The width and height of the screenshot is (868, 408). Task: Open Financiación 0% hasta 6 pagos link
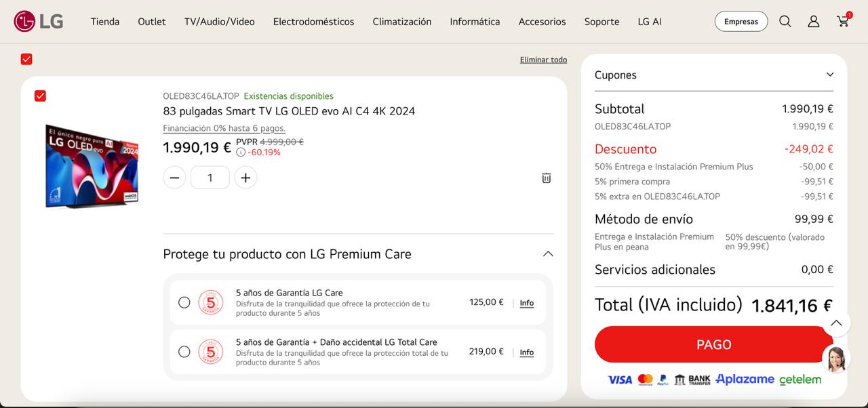224,128
